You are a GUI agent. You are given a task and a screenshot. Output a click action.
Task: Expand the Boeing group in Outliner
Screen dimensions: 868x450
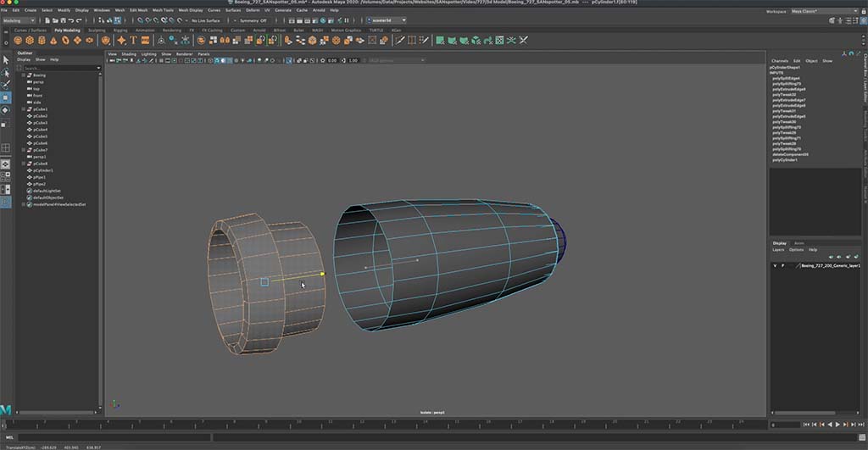[23, 75]
